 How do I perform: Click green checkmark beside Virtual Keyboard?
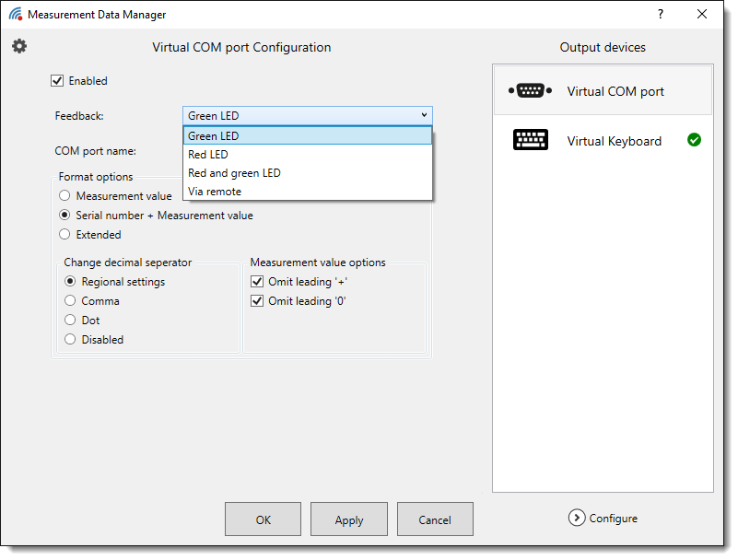tap(694, 140)
